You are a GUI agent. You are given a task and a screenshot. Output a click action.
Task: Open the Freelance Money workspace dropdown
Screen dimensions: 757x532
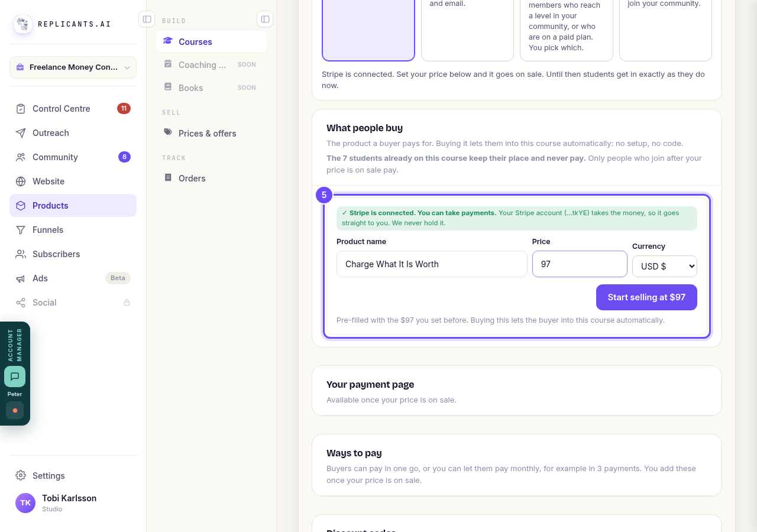(x=73, y=67)
